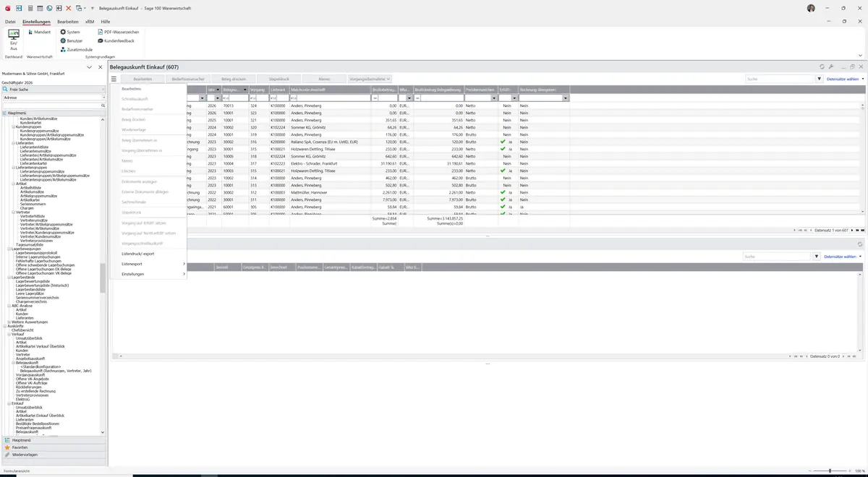Open the Mandant settings
This screenshot has height=477, width=868.
(x=39, y=32)
